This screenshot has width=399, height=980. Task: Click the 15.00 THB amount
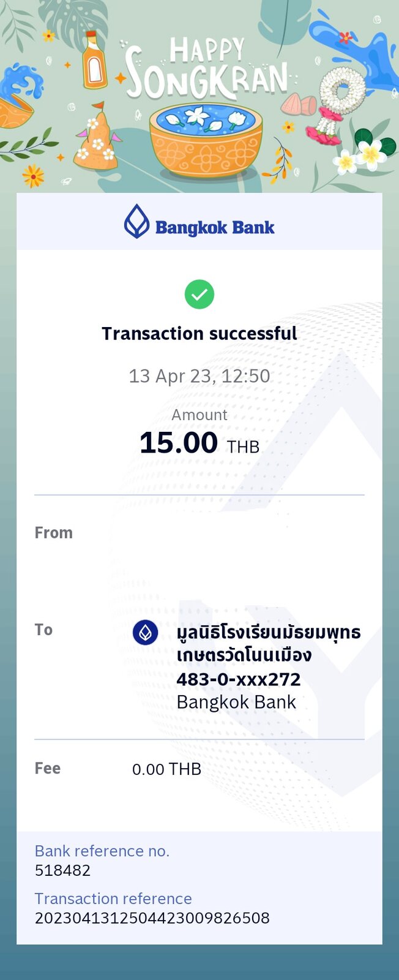point(199,443)
